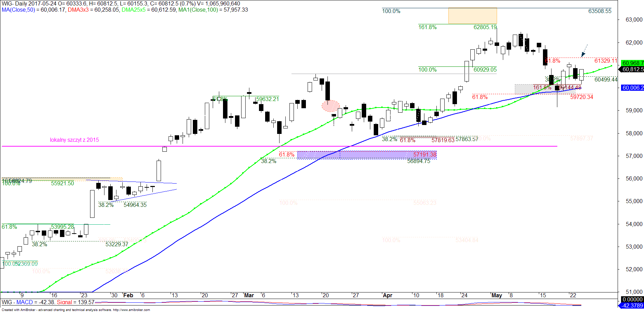Select the MA(Close,50) legend label
The width and height of the screenshot is (644, 312).
pos(18,10)
